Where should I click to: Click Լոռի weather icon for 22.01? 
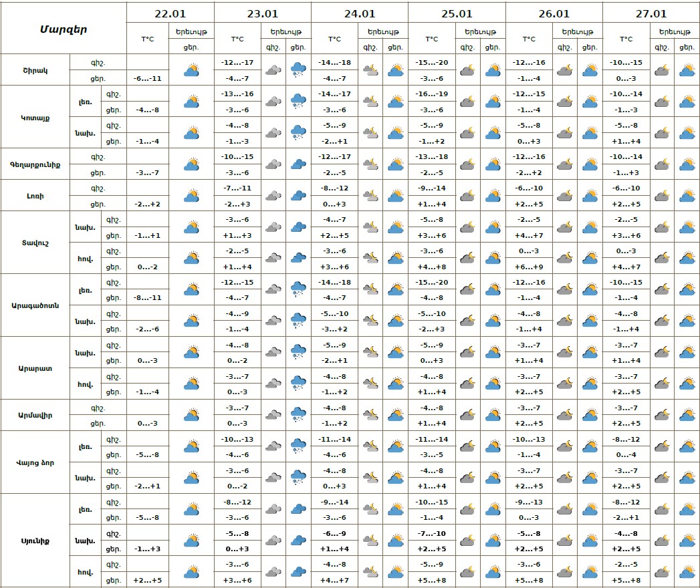click(x=192, y=196)
